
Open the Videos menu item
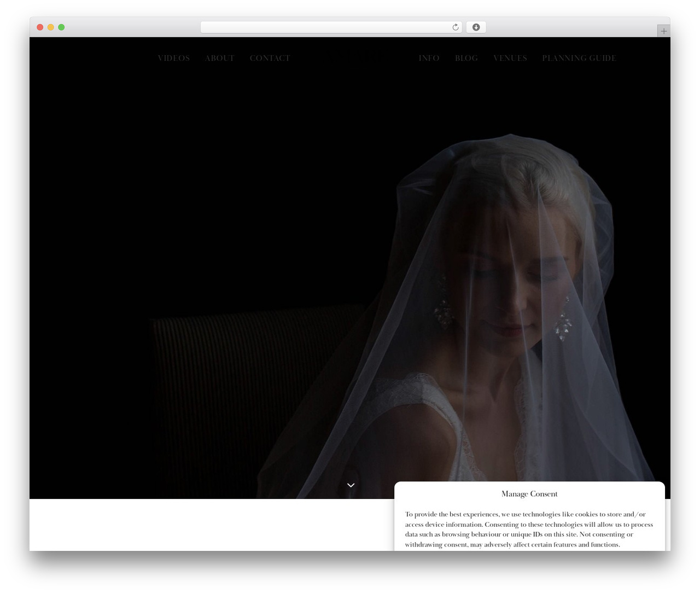pyautogui.click(x=173, y=58)
